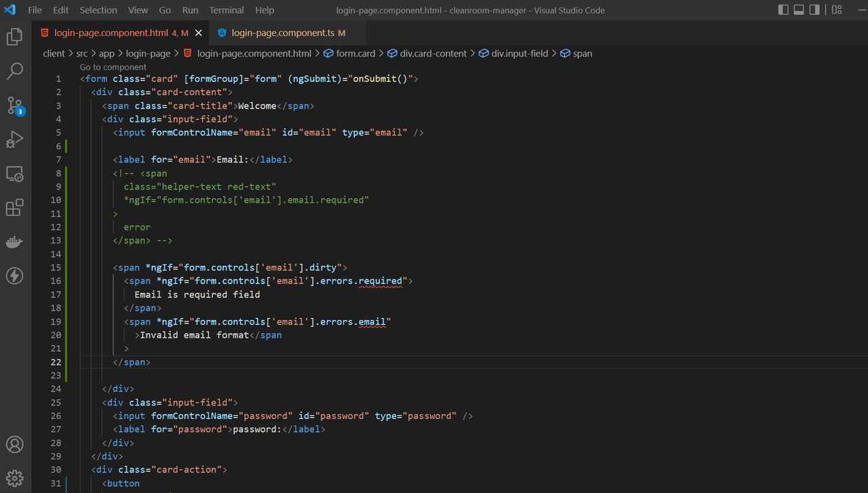Select src in breadcrumb path
This screenshot has height=493, width=868.
pyautogui.click(x=82, y=54)
